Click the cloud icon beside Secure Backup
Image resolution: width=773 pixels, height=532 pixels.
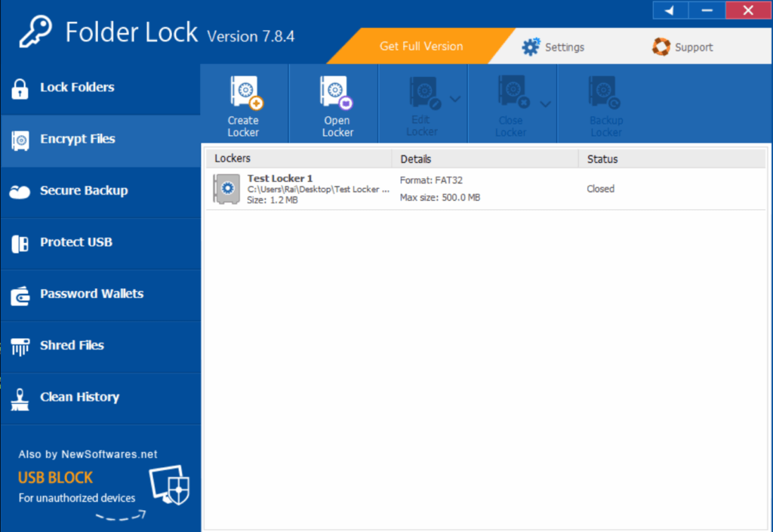20,192
